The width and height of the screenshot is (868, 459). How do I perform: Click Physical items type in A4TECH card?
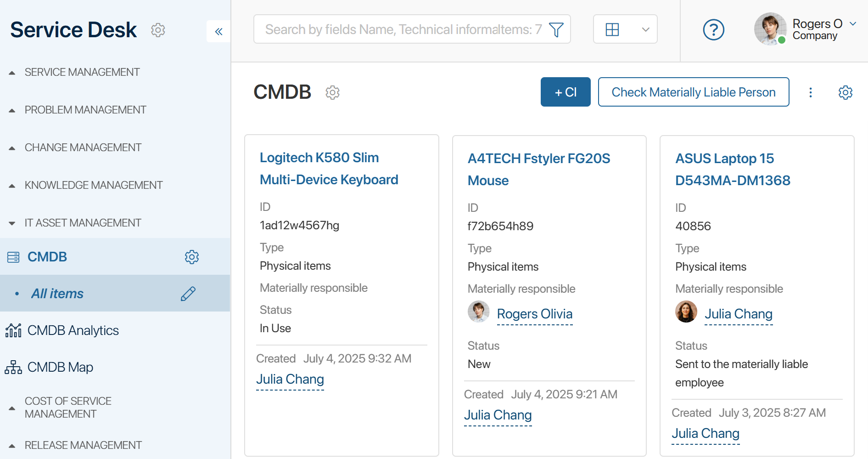coord(503,267)
